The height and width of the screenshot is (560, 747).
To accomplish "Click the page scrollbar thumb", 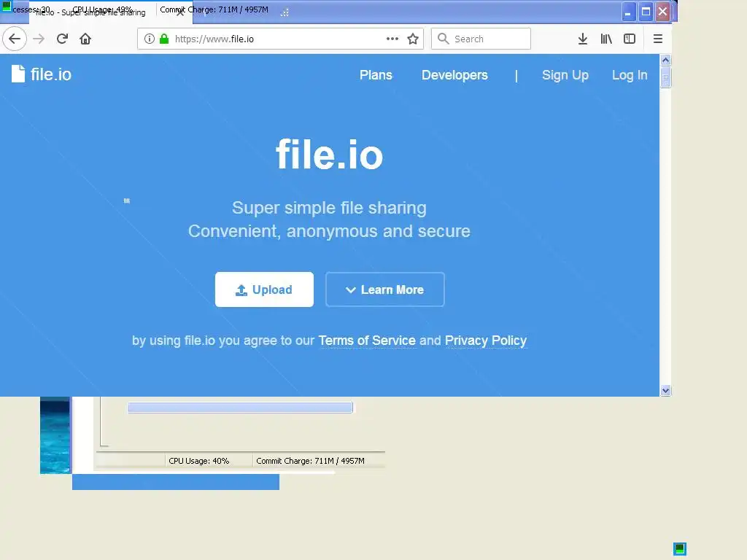I will click(x=665, y=77).
